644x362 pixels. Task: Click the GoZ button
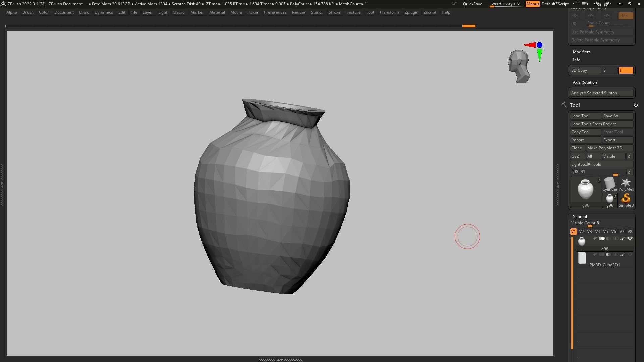click(x=577, y=156)
